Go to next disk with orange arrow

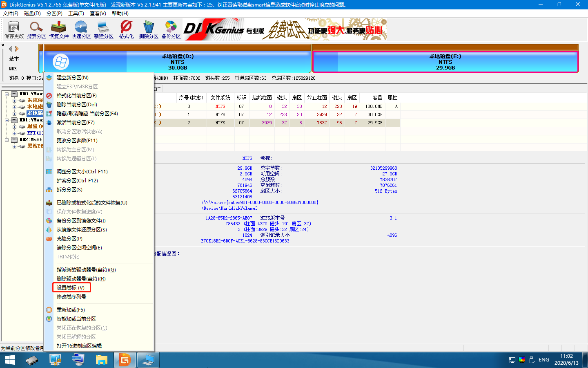click(17, 49)
